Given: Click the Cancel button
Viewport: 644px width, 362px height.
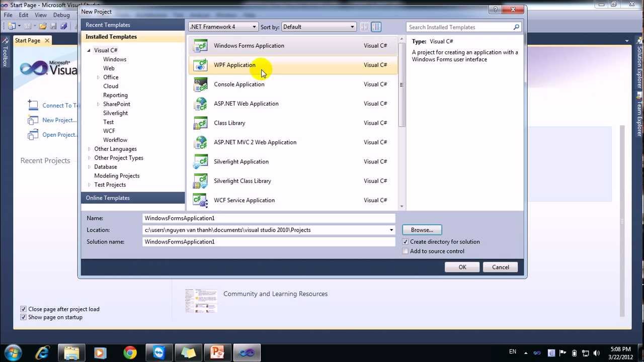Looking at the screenshot, I should point(501,267).
